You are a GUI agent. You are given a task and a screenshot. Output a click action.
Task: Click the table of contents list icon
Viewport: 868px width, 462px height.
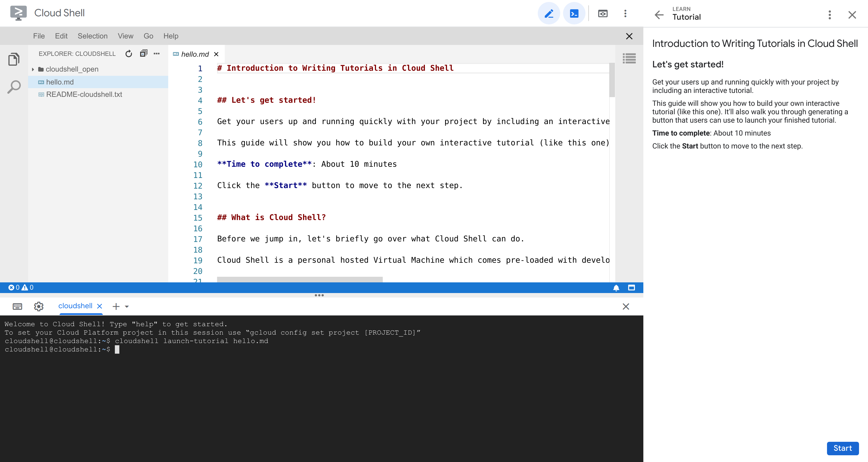tap(629, 58)
